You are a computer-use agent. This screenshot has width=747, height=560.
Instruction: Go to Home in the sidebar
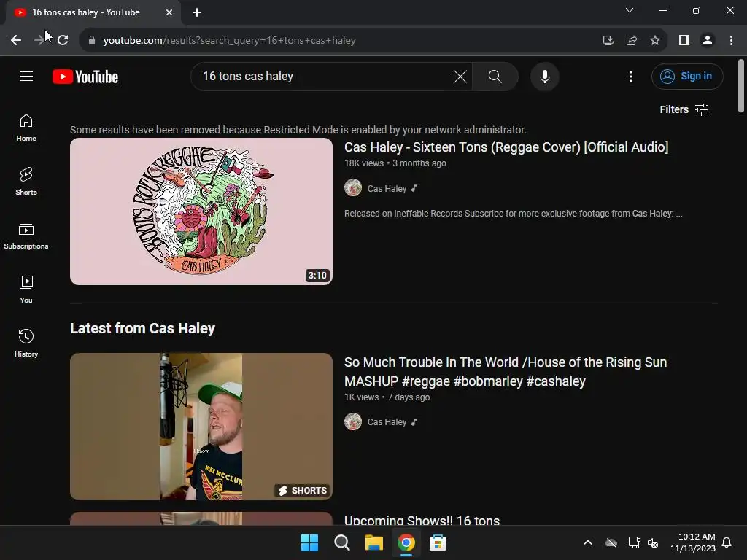coord(26,128)
